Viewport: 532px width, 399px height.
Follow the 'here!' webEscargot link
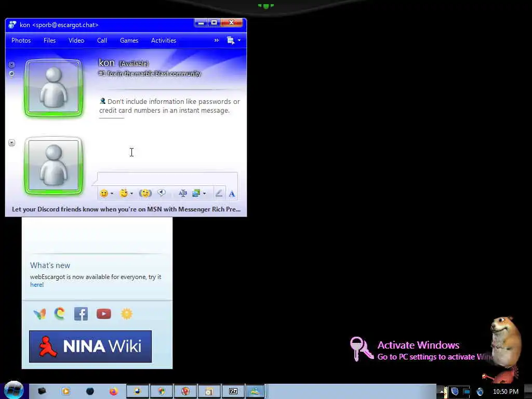[37, 285]
